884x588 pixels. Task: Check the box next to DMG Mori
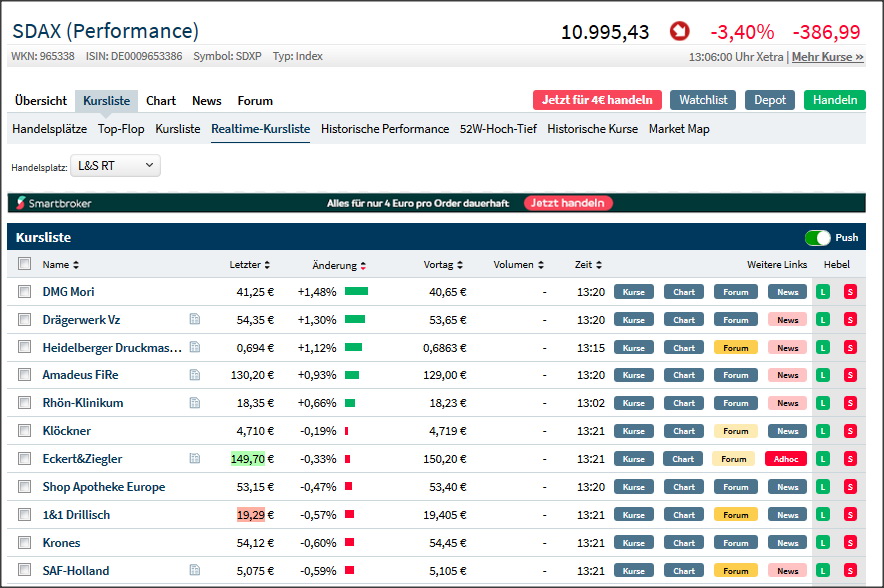click(25, 292)
